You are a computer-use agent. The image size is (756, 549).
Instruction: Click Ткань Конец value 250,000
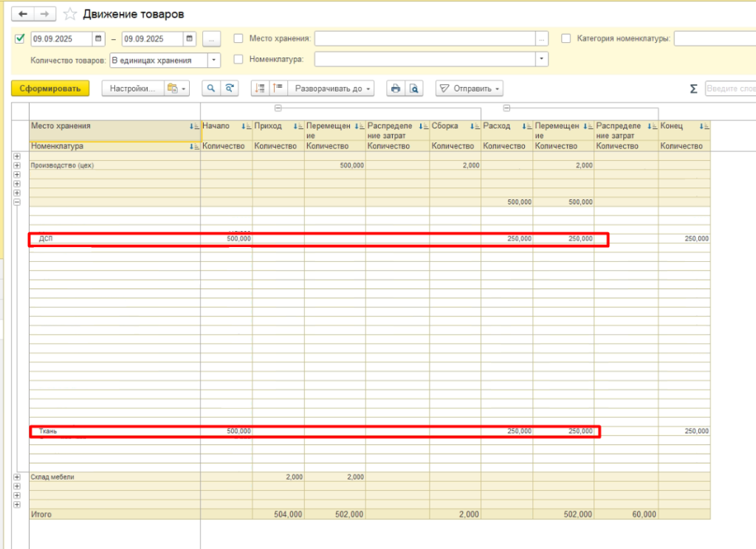pos(697,431)
